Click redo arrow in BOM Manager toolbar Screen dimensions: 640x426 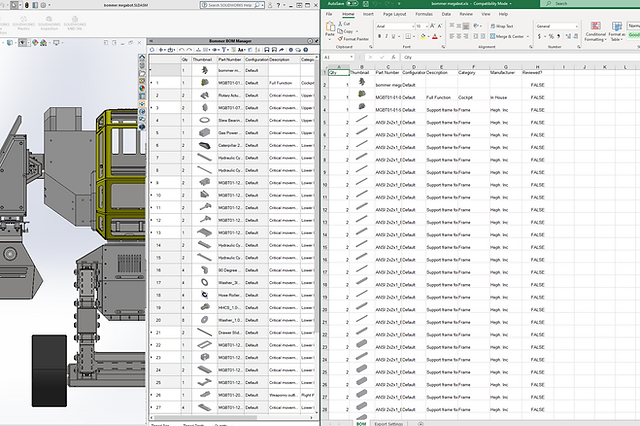pos(189,50)
